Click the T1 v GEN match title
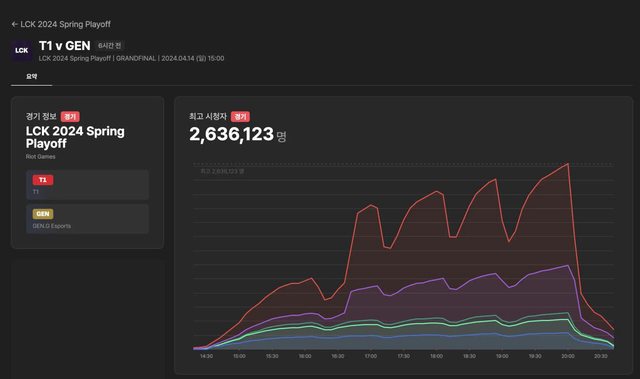 tap(64, 46)
